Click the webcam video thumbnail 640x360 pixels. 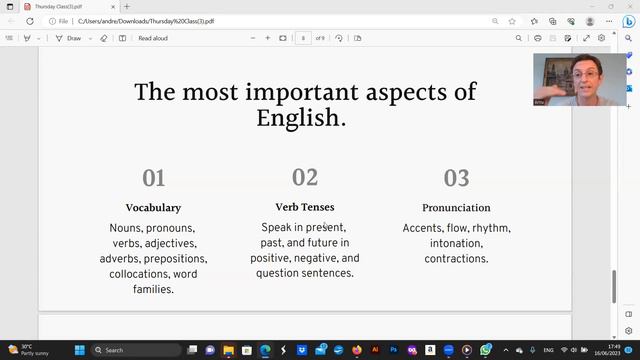tap(580, 80)
